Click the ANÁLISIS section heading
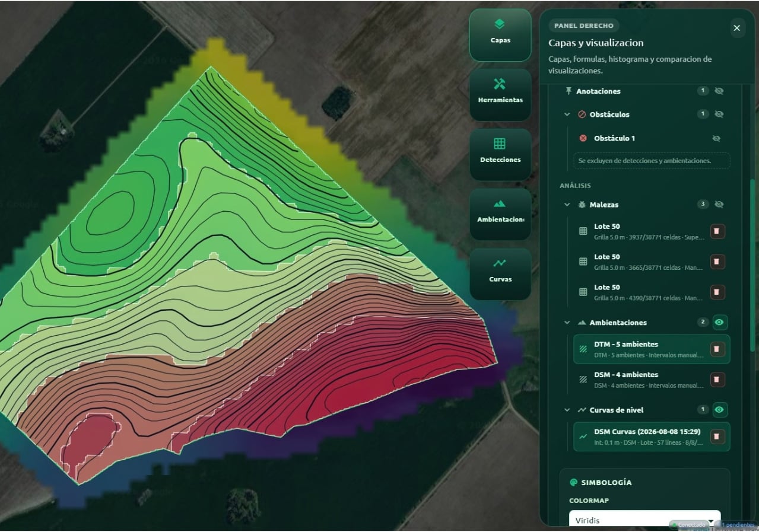The width and height of the screenshot is (759, 532). 575,186
